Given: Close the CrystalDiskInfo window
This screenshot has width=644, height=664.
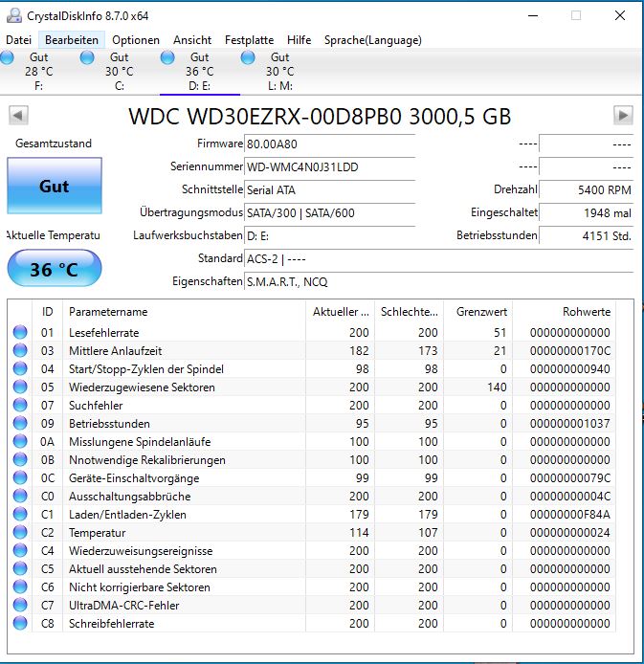Looking at the screenshot, I should [620, 15].
